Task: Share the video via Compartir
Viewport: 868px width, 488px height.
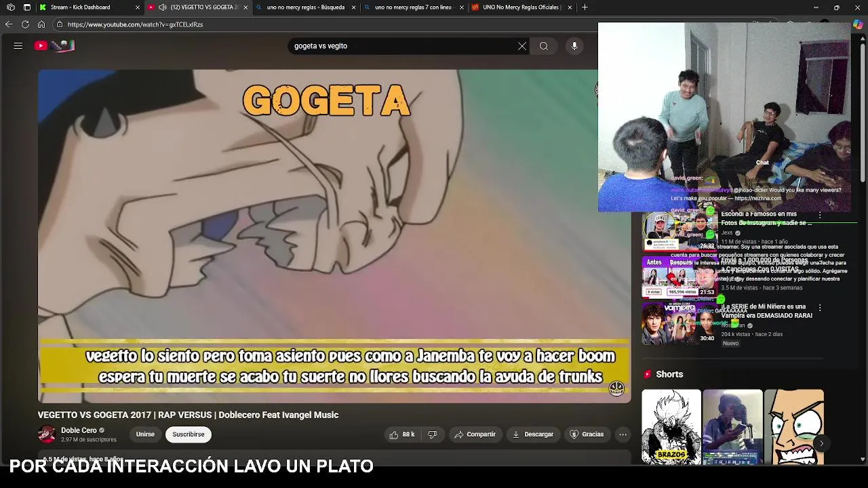Action: tap(475, 434)
